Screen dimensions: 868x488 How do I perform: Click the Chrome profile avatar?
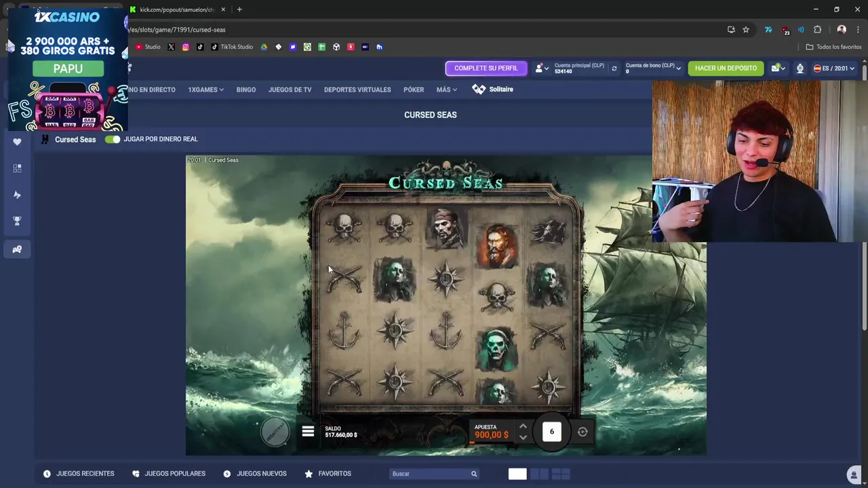pyautogui.click(x=842, y=30)
